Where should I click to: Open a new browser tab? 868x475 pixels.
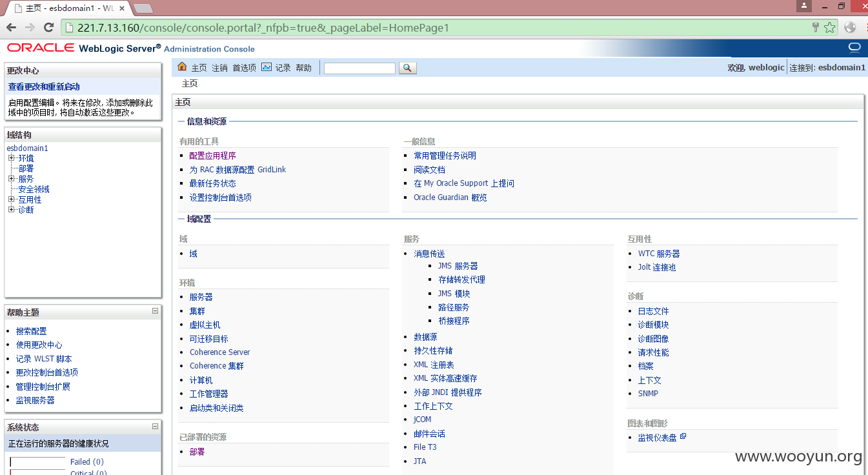click(143, 8)
